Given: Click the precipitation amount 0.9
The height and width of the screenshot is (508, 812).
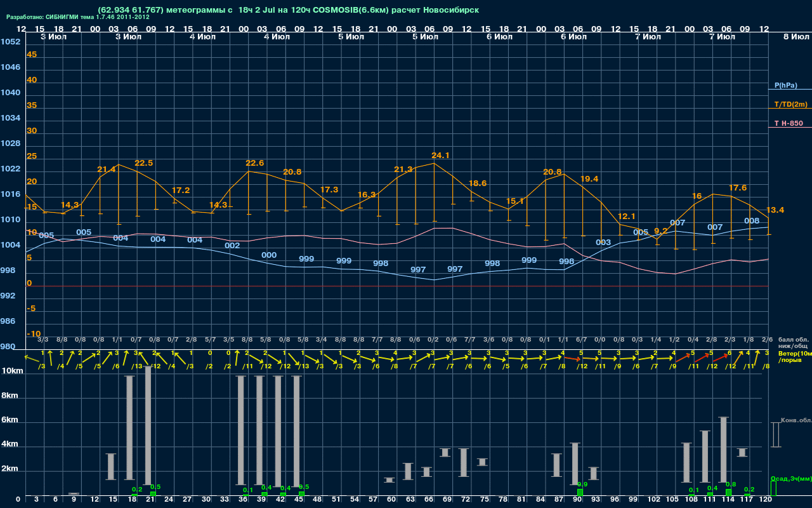Looking at the screenshot, I should tap(582, 485).
